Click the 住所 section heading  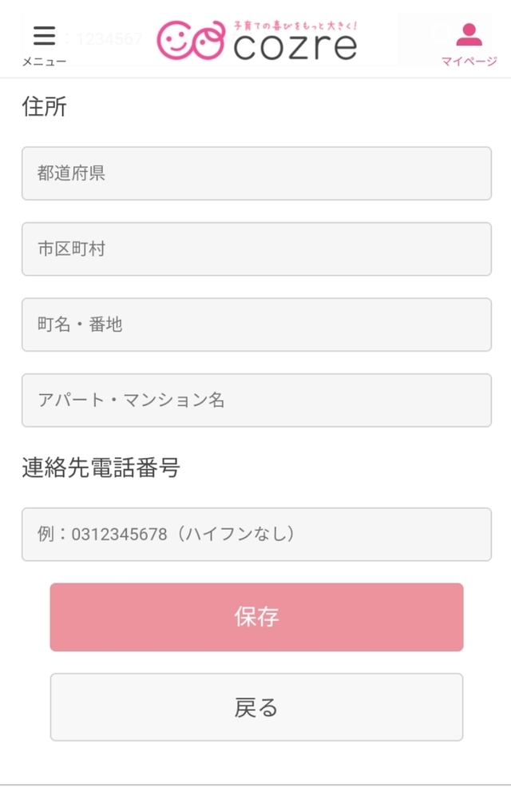pos(45,107)
